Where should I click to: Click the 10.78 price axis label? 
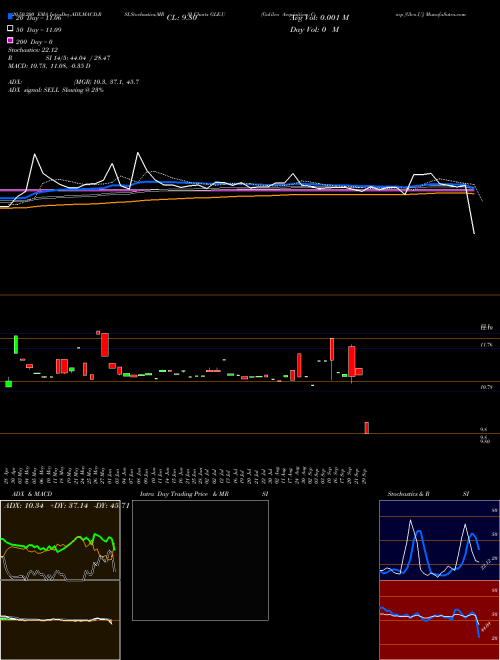[x=487, y=386]
